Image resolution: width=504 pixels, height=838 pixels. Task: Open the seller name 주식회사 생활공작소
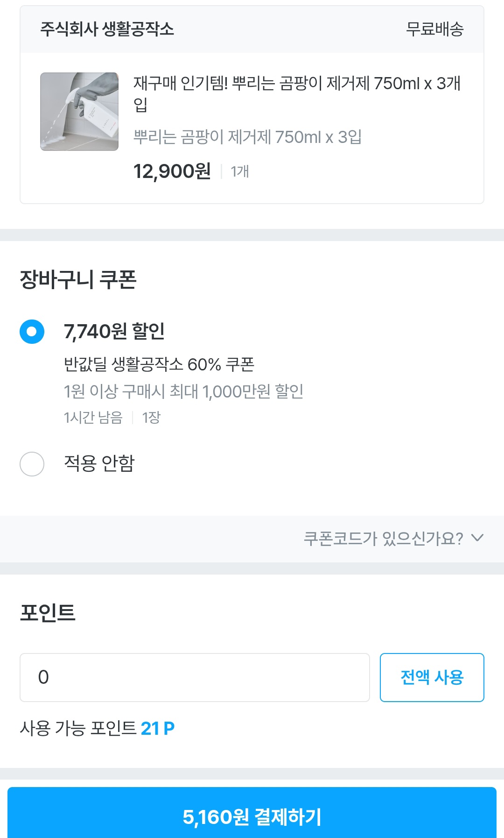pos(107,29)
